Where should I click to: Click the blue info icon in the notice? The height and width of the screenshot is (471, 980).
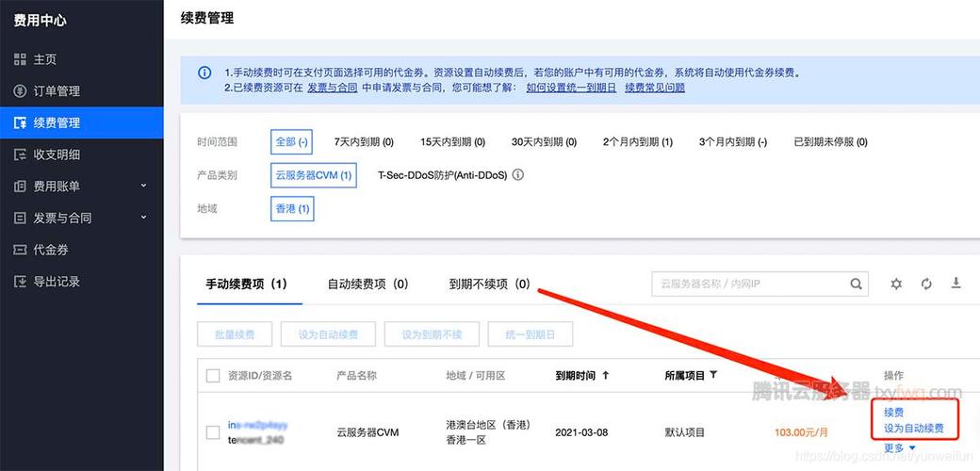pos(204,73)
